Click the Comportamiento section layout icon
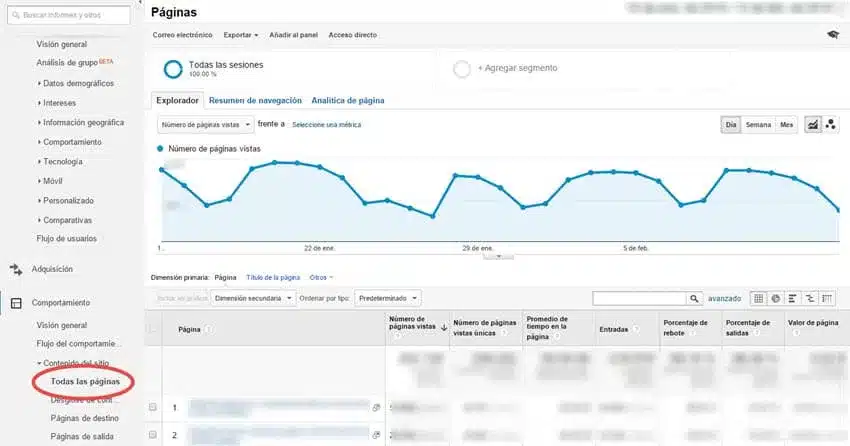The image size is (850, 446). point(16,303)
